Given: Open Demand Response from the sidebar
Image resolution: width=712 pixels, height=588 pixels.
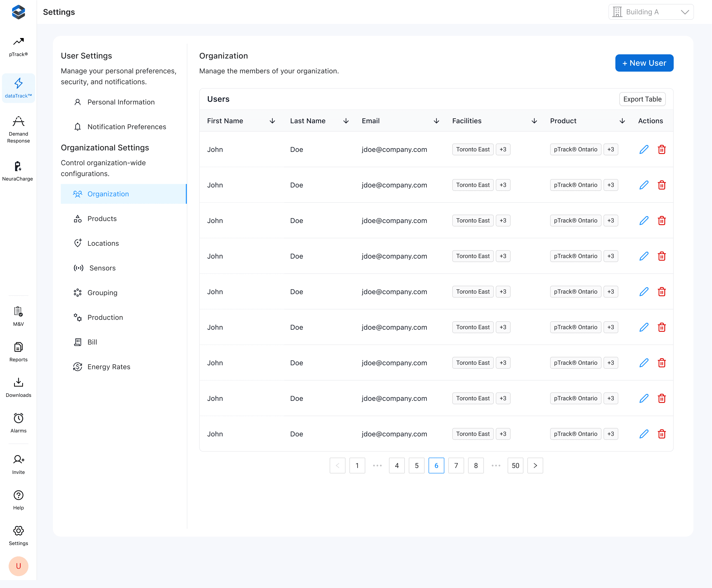Looking at the screenshot, I should point(18,129).
